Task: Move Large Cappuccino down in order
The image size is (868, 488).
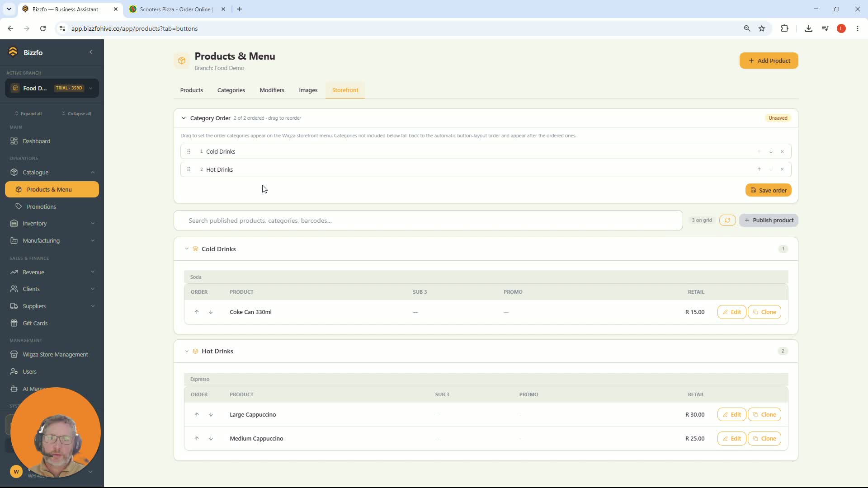Action: (x=211, y=414)
